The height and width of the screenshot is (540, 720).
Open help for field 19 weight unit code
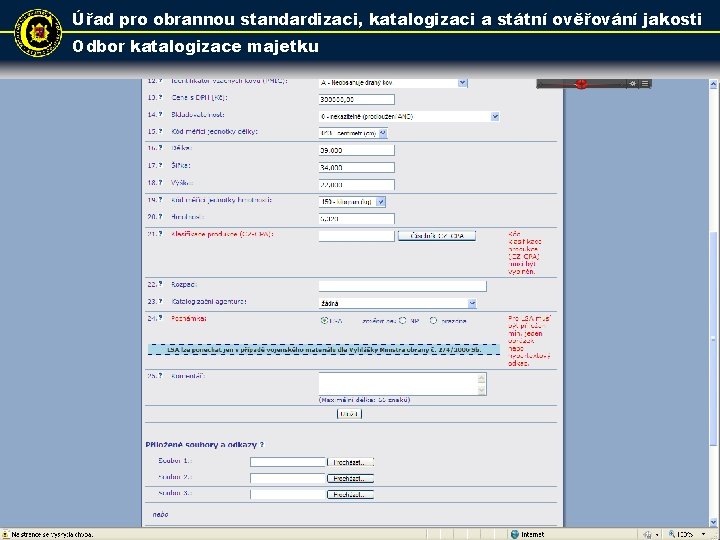(x=161, y=200)
